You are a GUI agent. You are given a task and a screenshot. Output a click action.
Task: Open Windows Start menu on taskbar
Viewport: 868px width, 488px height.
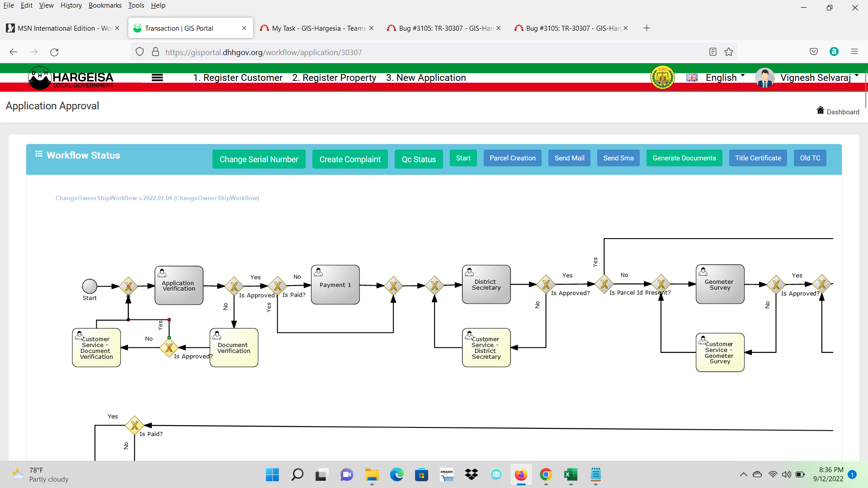pos(272,474)
